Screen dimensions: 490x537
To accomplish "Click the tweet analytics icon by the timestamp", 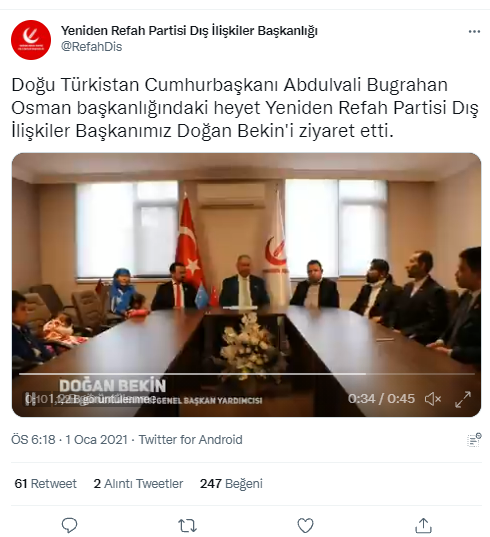I will point(474,440).
